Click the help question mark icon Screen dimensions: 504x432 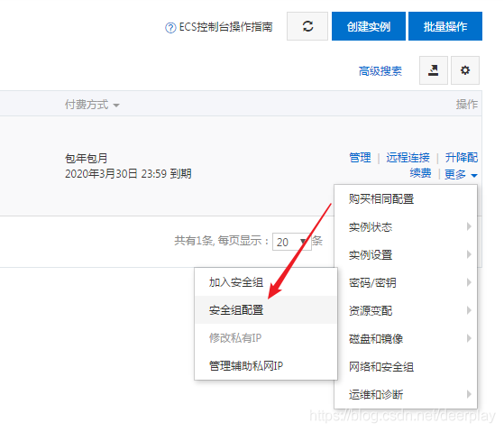[x=170, y=28]
